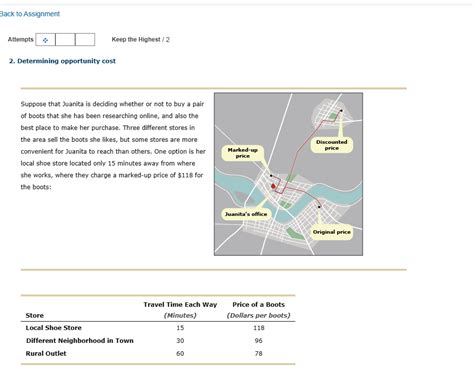Click the 'Juanita's office' callout on the map

pos(246,214)
